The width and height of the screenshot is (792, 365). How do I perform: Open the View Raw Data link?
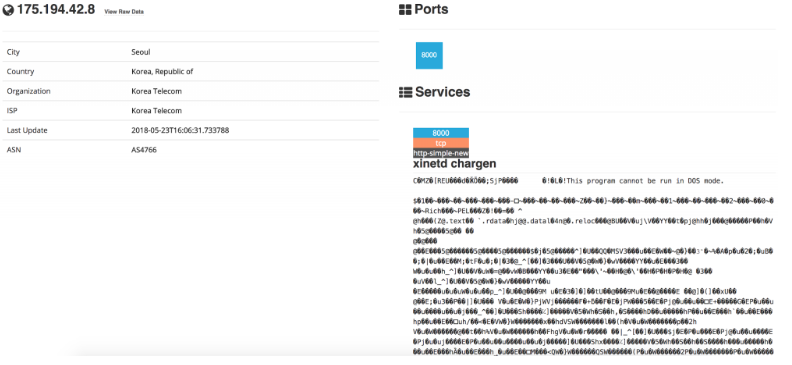pos(124,12)
